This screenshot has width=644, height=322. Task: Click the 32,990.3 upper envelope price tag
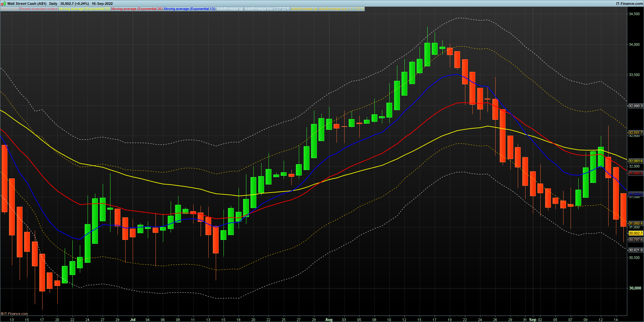click(x=636, y=106)
